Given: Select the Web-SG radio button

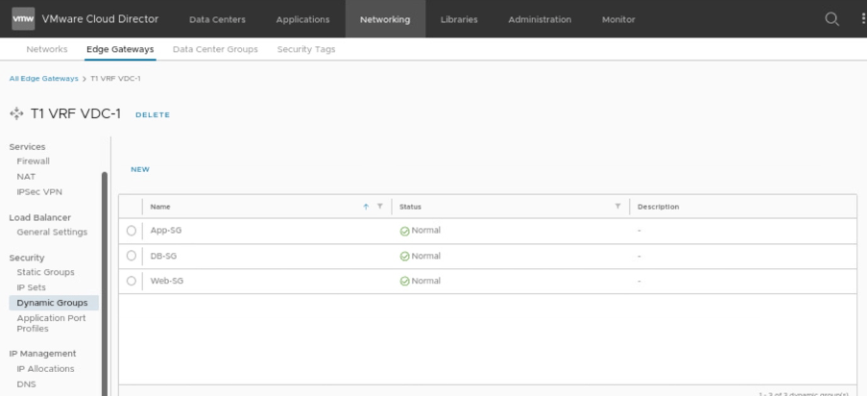Looking at the screenshot, I should 132,281.
